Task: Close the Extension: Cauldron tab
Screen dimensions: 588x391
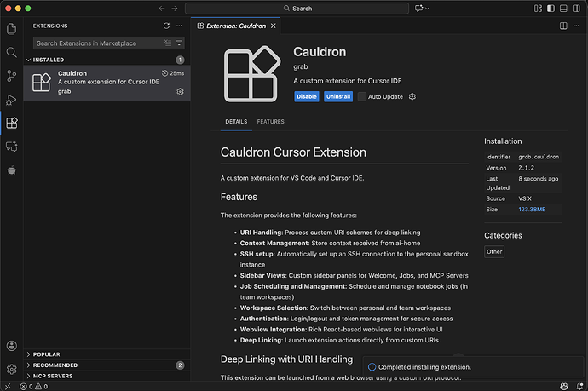Action: (x=274, y=26)
